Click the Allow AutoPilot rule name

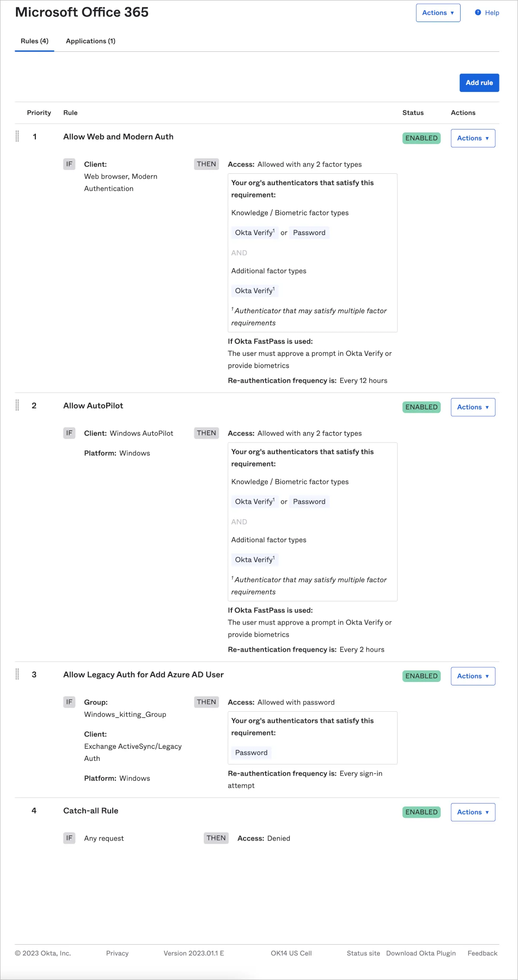[x=93, y=405]
